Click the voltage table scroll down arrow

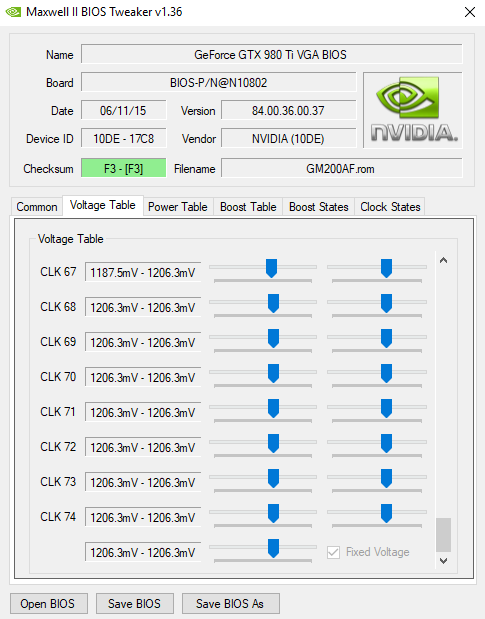[443, 561]
